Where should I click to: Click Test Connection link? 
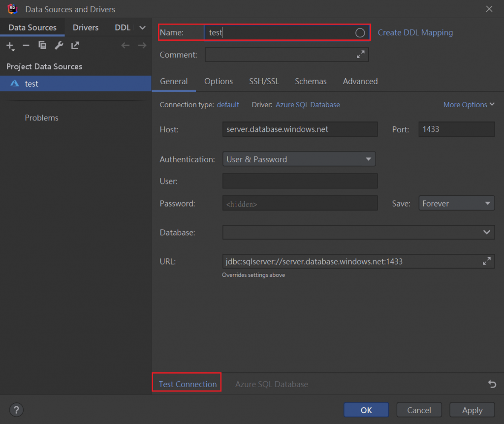[188, 384]
